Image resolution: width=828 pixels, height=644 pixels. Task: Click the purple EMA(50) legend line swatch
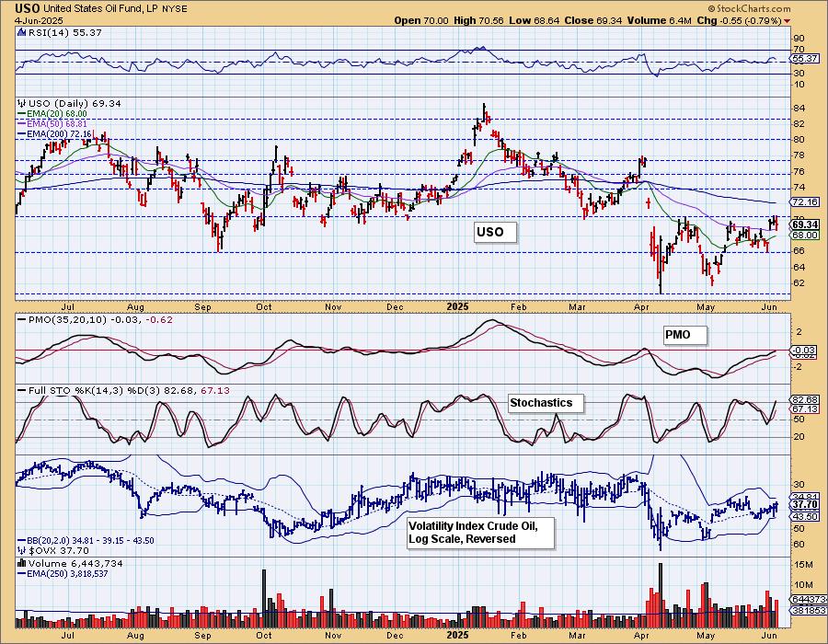pos(22,123)
